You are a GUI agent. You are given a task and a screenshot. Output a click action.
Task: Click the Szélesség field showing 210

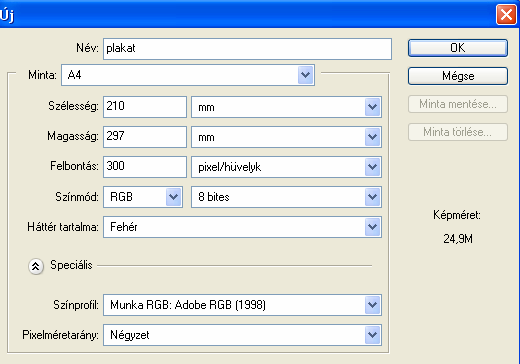[145, 107]
